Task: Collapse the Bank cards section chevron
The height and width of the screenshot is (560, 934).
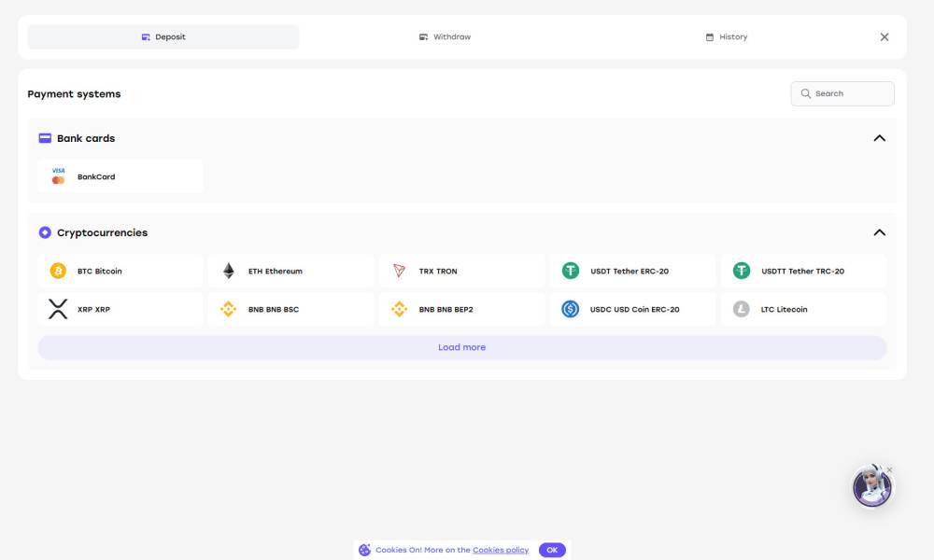Action: (x=879, y=138)
